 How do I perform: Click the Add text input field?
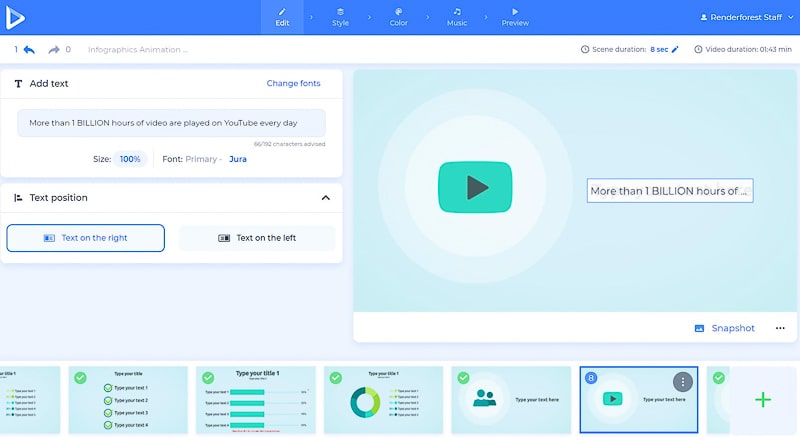(171, 123)
